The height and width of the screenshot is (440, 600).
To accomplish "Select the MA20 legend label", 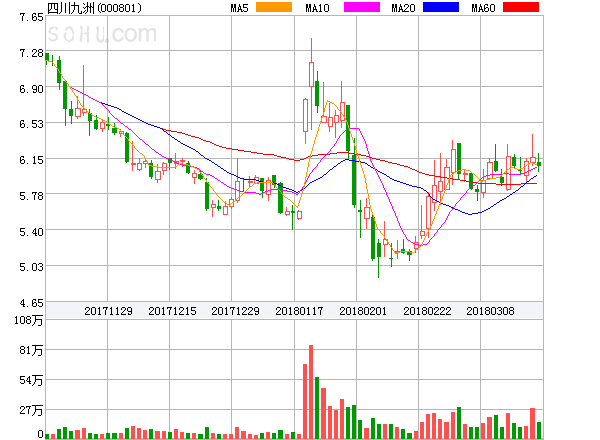I will tap(403, 8).
